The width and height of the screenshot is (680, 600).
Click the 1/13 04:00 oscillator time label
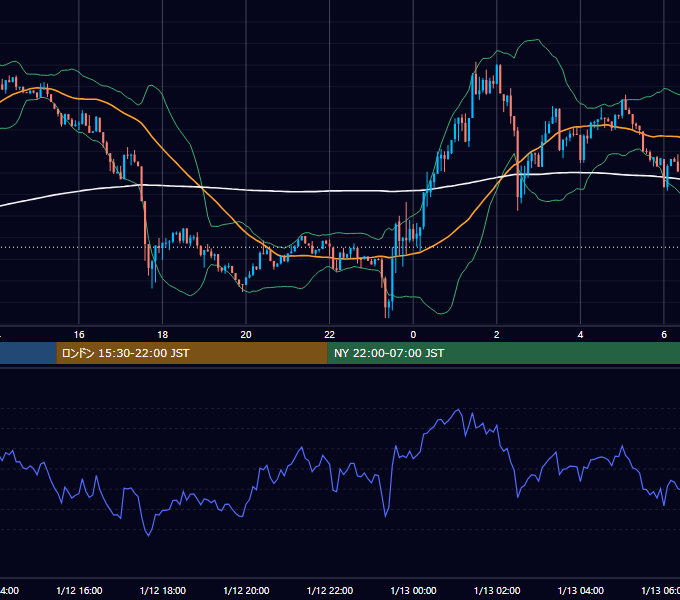click(581, 590)
